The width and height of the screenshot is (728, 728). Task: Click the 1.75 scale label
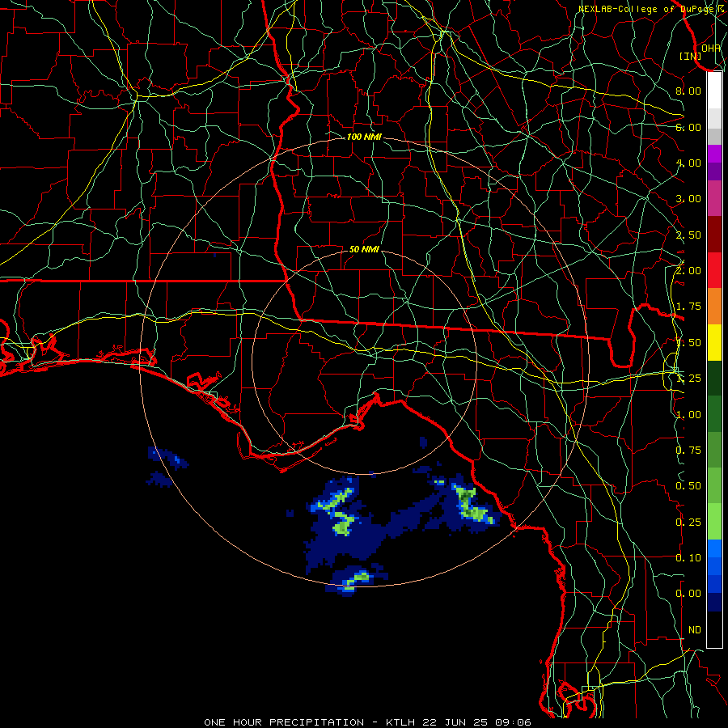coord(688,307)
